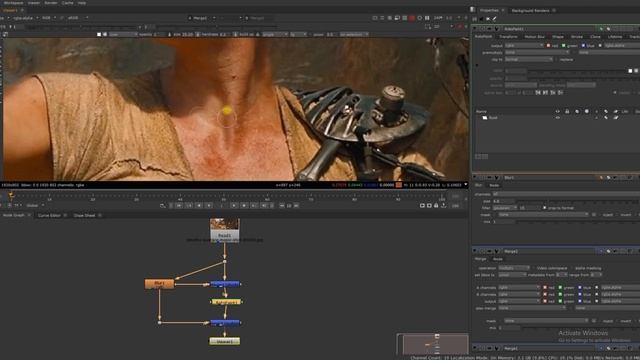
Task: Open Blur1 mask channel dropdown
Action: coord(543,214)
